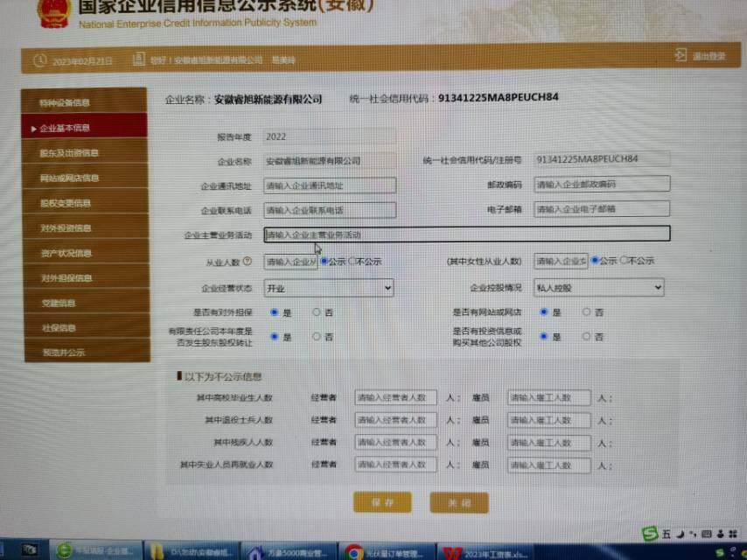Open 对外担保信息 in the sidebar
Viewport: 747px width, 560px height.
tap(87, 277)
